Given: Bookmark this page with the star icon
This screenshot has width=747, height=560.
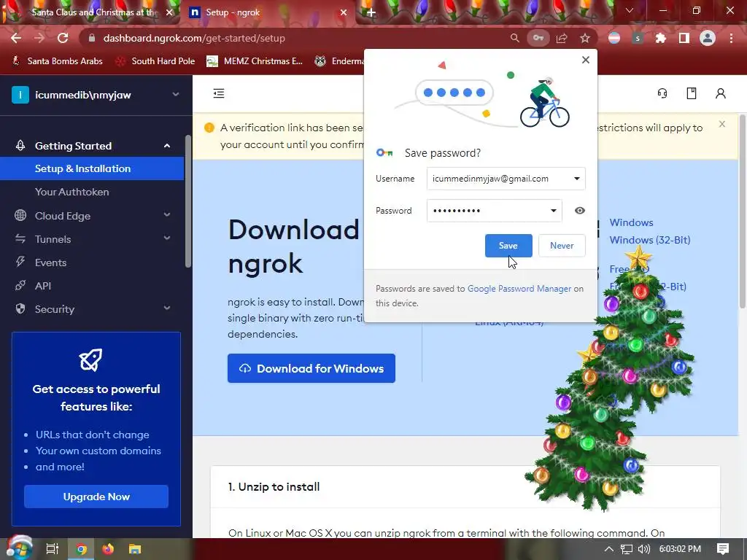Looking at the screenshot, I should [x=585, y=38].
